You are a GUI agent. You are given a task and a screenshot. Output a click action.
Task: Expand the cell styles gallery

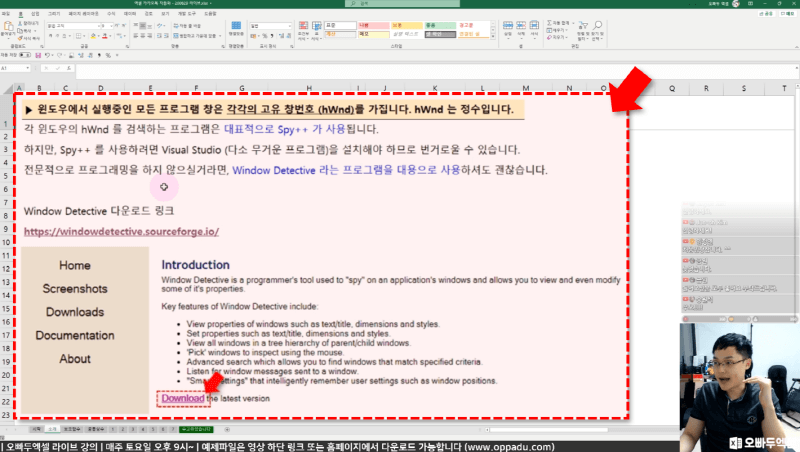(493, 37)
